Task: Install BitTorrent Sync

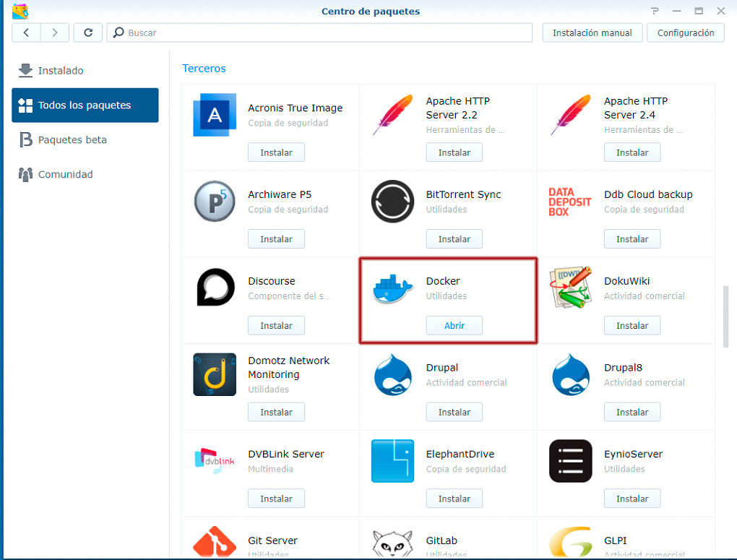Action: [x=454, y=239]
